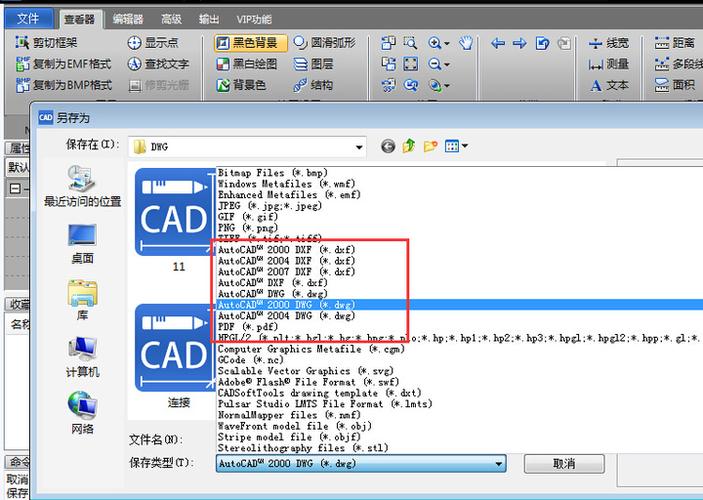The width and height of the screenshot is (703, 500).
Task: Switch to the 查看器 ribbon tab
Action: point(79,19)
